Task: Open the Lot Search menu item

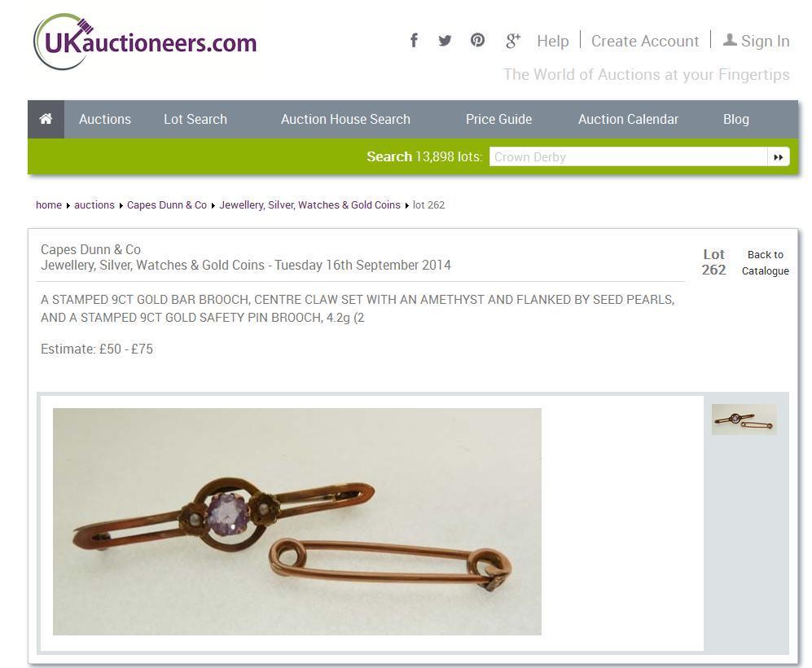Action: pyautogui.click(x=195, y=119)
